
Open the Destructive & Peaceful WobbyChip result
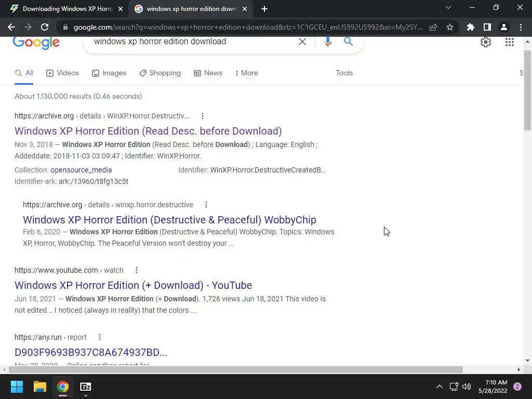(x=169, y=220)
